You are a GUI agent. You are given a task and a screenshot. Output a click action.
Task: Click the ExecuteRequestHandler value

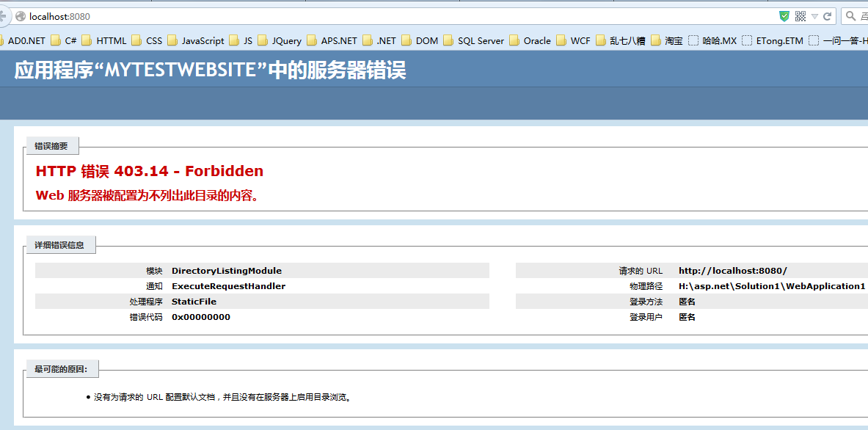point(229,286)
